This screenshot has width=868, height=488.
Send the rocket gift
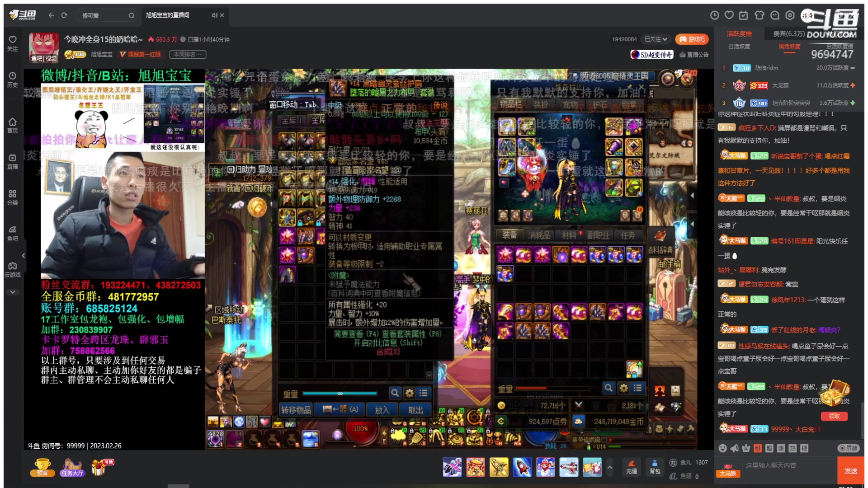click(x=522, y=467)
